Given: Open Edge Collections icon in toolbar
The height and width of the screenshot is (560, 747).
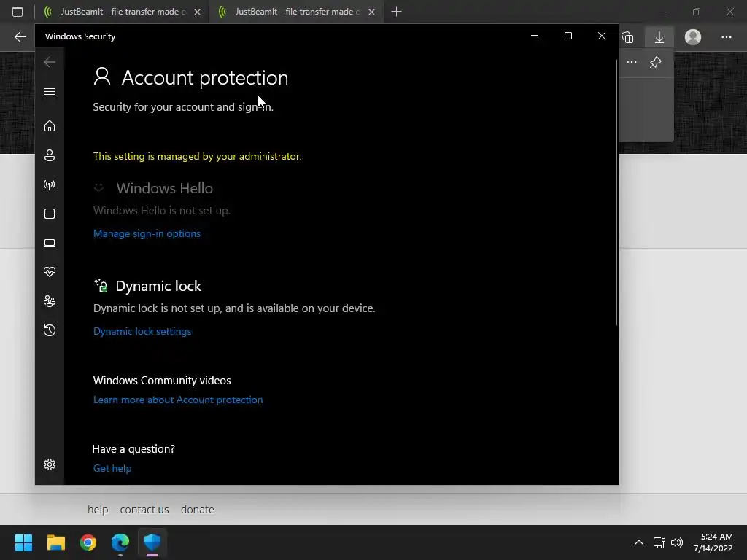Looking at the screenshot, I should pos(628,37).
